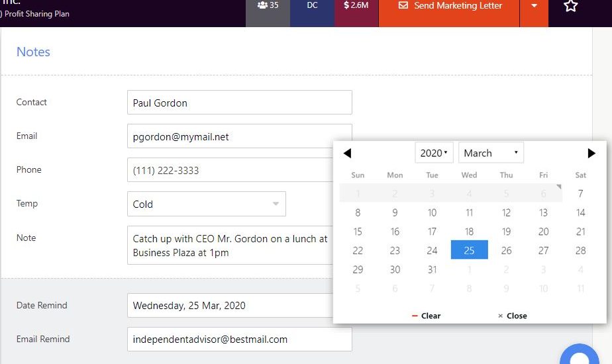This screenshot has width=612, height=364.
Task: Open the March month dropdown
Action: point(491,153)
